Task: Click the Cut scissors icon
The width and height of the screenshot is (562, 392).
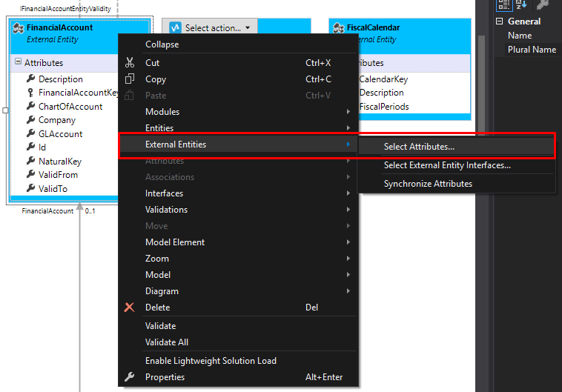Action: pos(130,63)
